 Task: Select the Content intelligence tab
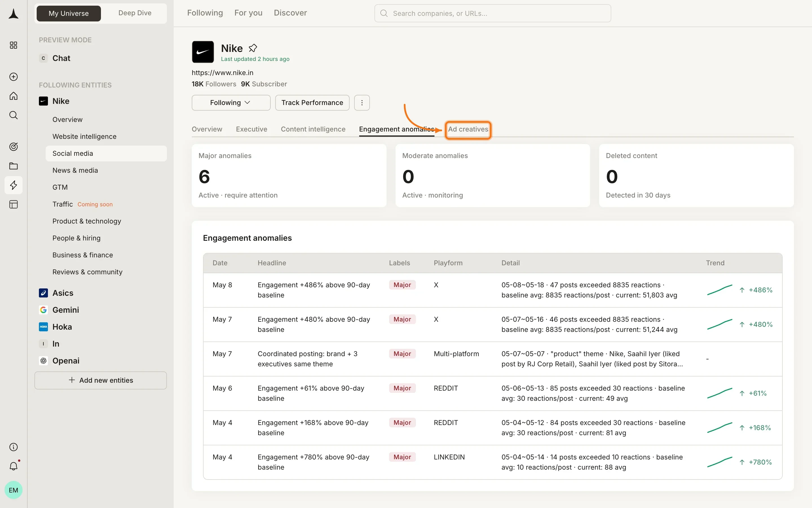[313, 129]
